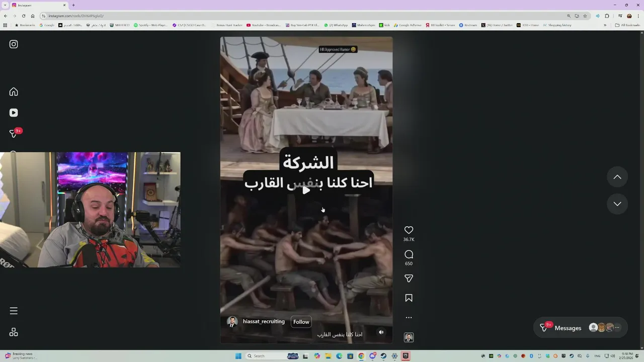
Task: Mute or unmute the reel audio
Action: 381,332
